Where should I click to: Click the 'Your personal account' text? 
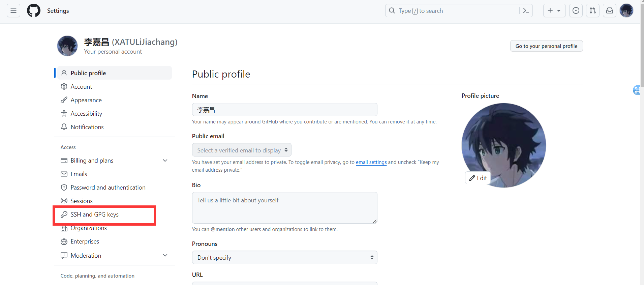click(x=113, y=52)
